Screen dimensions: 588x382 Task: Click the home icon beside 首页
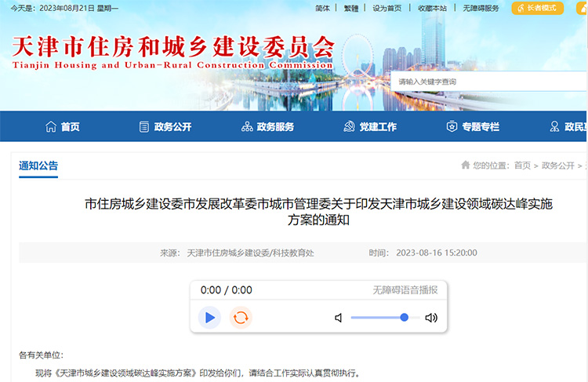pyautogui.click(x=51, y=127)
